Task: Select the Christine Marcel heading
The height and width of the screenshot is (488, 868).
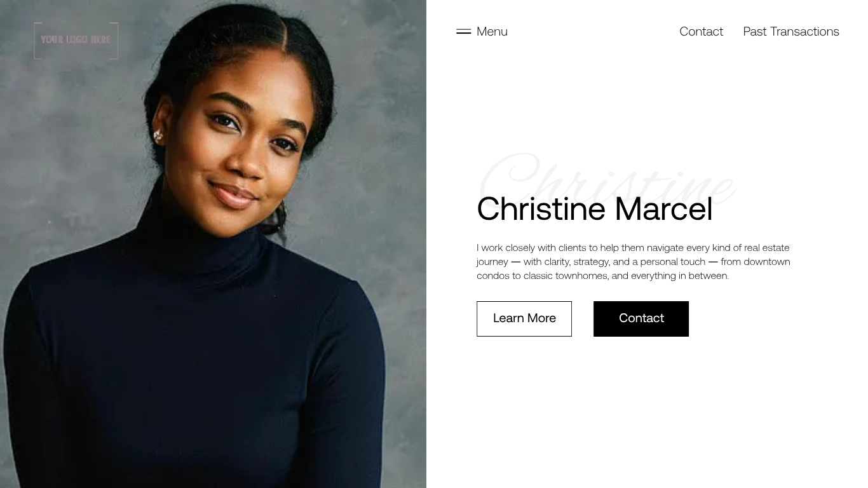Action: pos(595,209)
